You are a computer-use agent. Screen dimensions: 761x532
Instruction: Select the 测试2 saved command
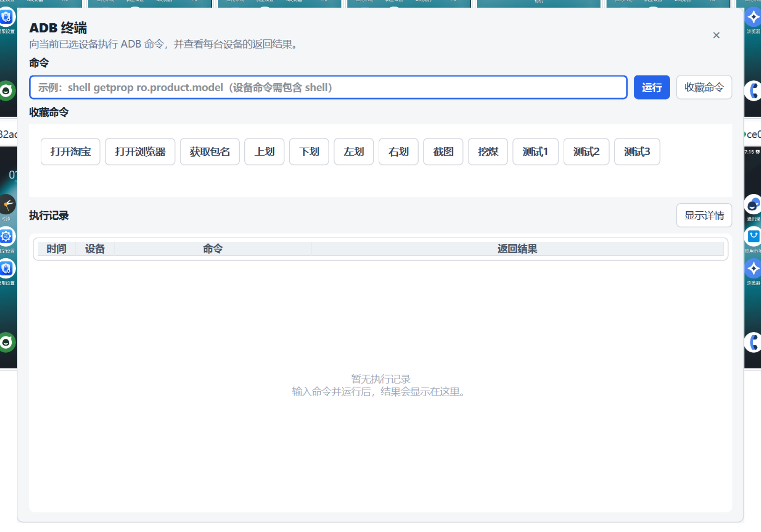tap(586, 151)
